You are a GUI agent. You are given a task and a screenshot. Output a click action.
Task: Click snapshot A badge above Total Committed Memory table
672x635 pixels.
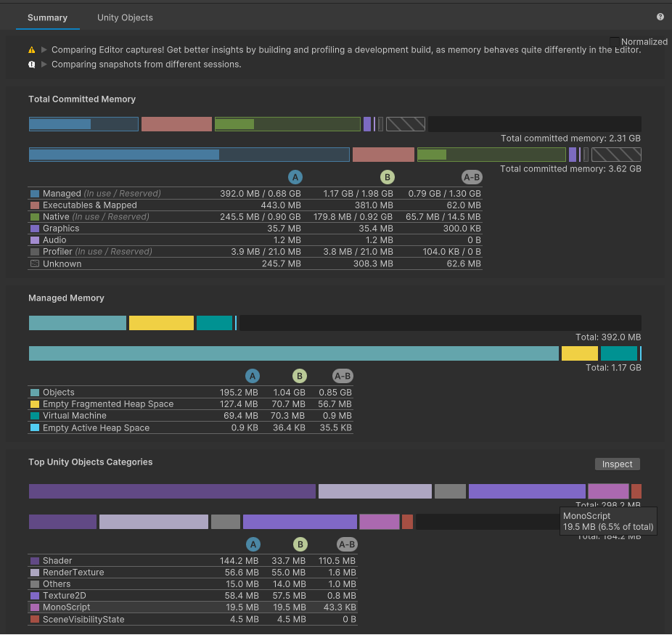[x=295, y=176]
